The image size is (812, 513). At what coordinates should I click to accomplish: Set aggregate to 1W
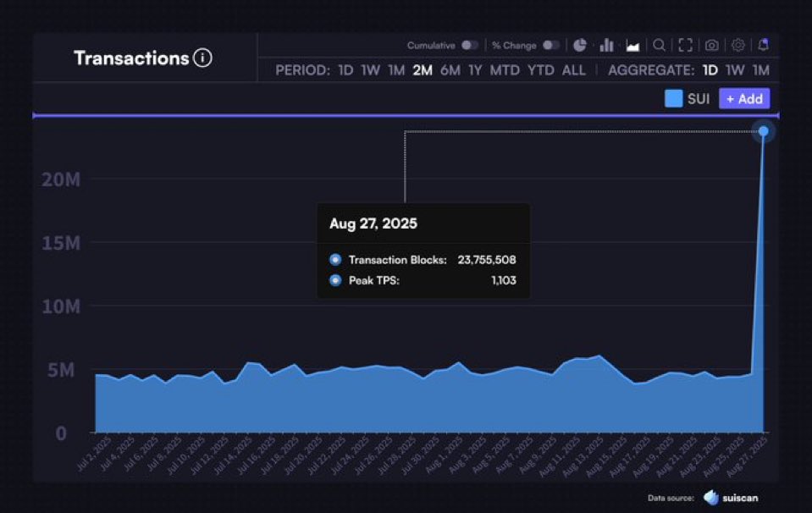coord(735,70)
